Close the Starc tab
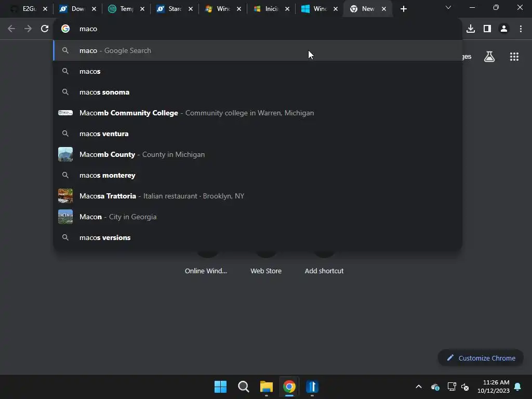Image resolution: width=532 pixels, height=399 pixels. pyautogui.click(x=191, y=9)
